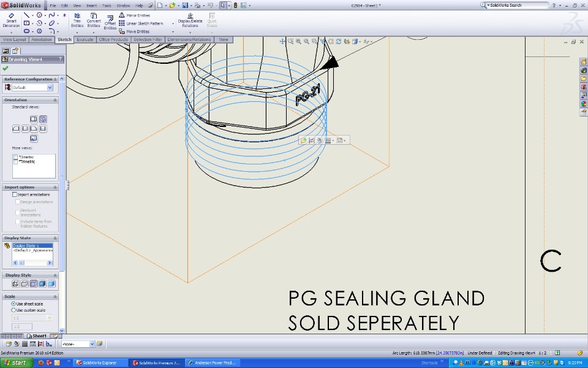This screenshot has height=368, width=588.
Task: Select Display State-1 in list
Action: 32,245
